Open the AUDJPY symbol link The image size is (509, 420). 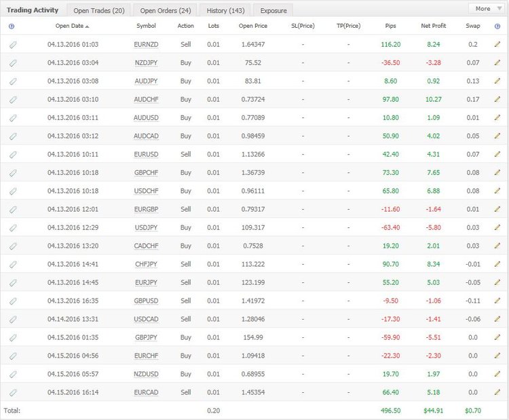click(x=146, y=81)
